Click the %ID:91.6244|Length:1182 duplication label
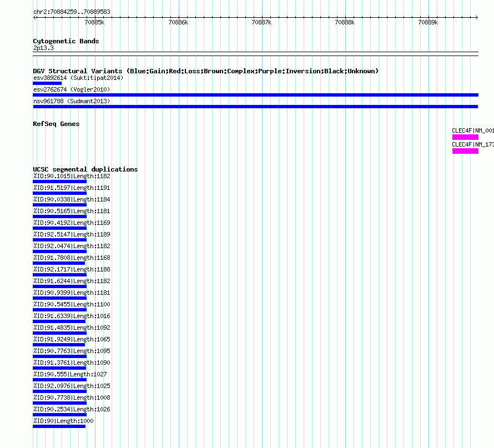The image size is (494, 448). (x=72, y=281)
